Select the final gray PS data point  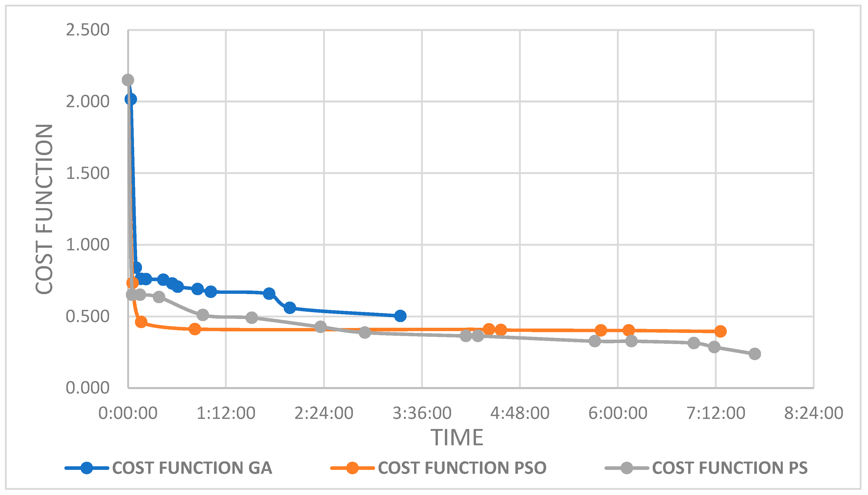tap(755, 354)
